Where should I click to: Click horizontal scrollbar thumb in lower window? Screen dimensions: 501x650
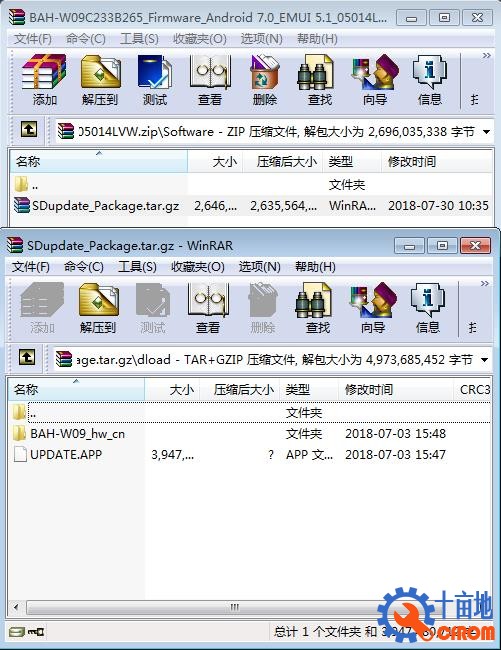pos(234,607)
